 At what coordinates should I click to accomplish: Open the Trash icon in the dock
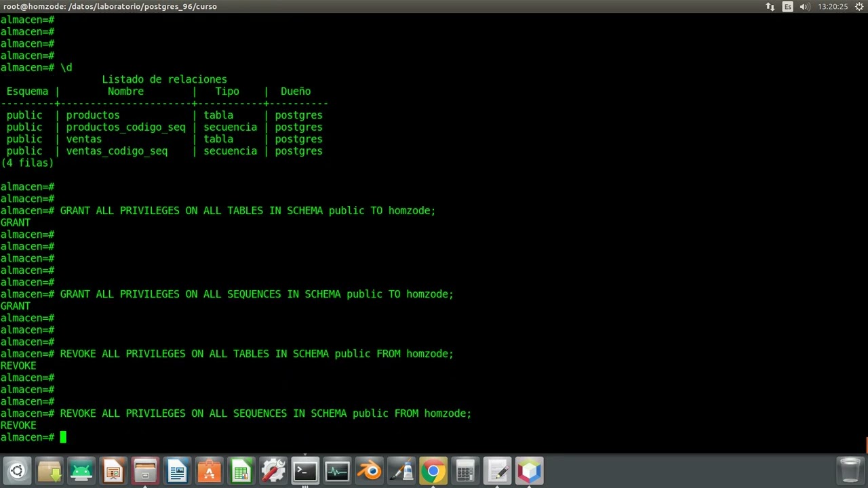(x=850, y=471)
